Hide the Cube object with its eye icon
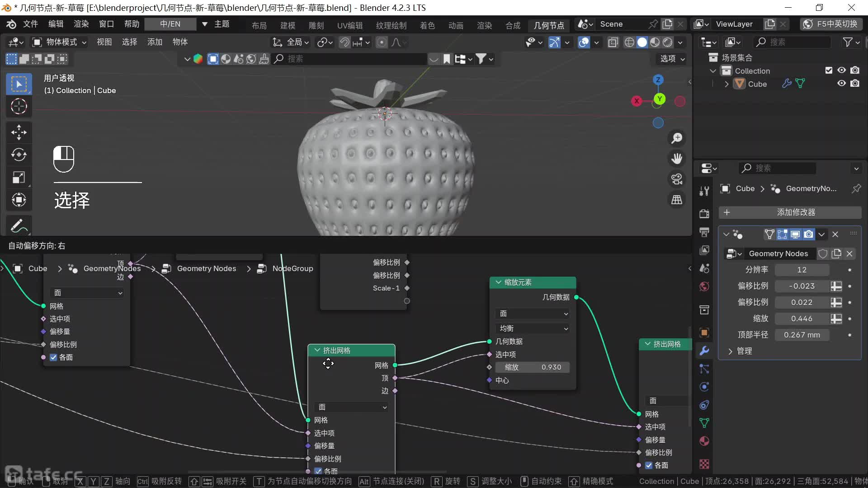Viewport: 868px width, 488px height. [x=841, y=84]
